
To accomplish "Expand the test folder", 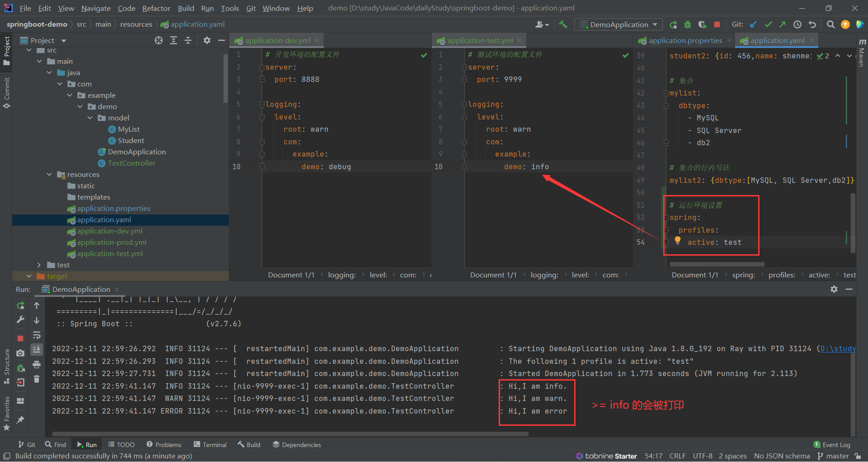I will pyautogui.click(x=39, y=265).
